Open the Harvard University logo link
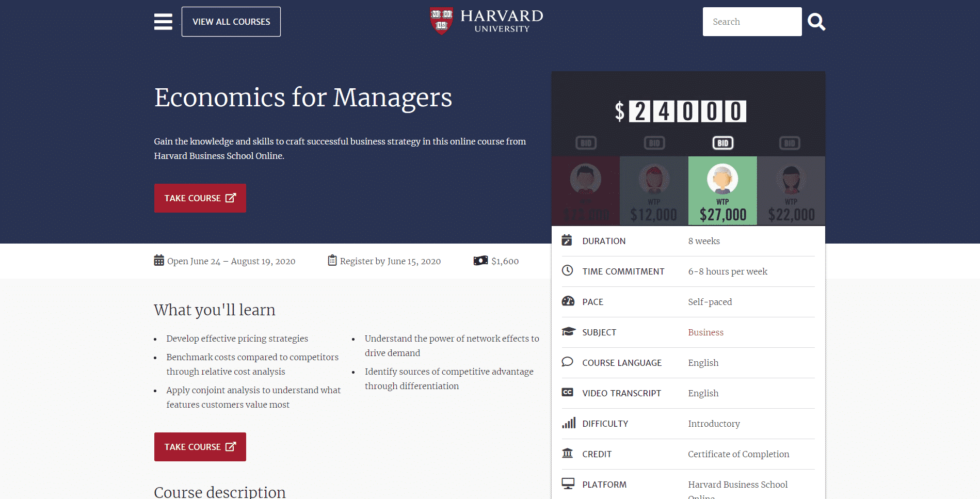Screen dimensions: 980x499 pyautogui.click(x=486, y=21)
